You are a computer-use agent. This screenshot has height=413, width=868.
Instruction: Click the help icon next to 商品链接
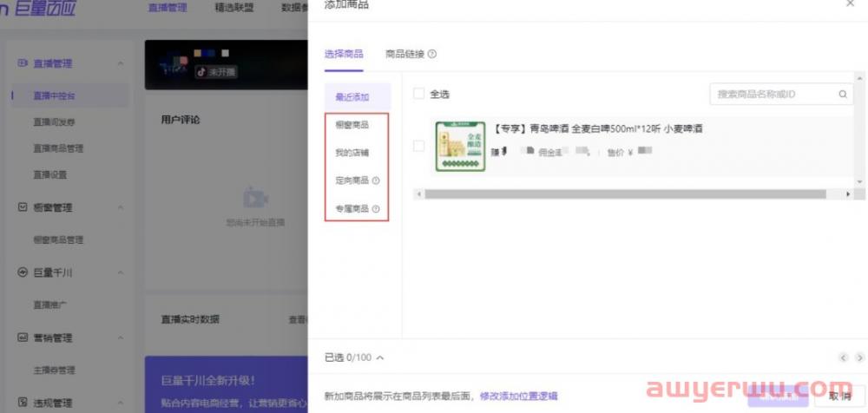(432, 54)
